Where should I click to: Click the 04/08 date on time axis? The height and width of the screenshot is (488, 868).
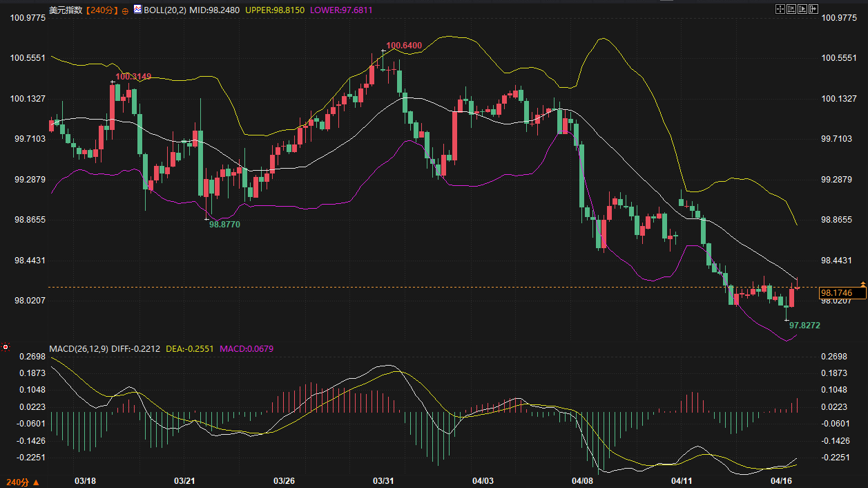[583, 480]
